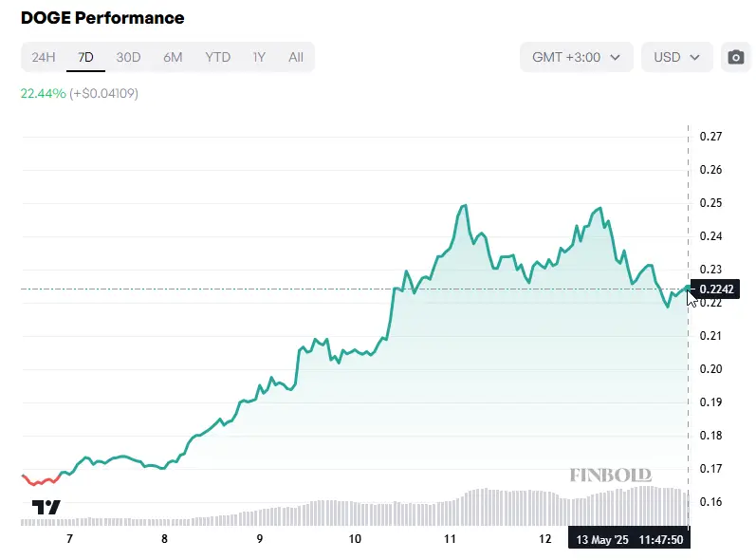Open the USD currency dropdown
Viewport: 756px width, 560px height.
[x=677, y=57]
